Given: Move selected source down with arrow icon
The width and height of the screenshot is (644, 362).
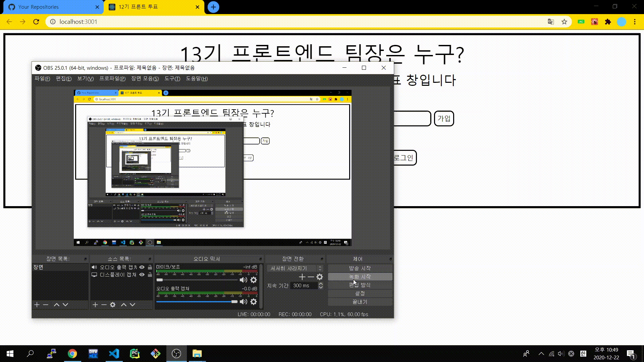Looking at the screenshot, I should (132, 305).
